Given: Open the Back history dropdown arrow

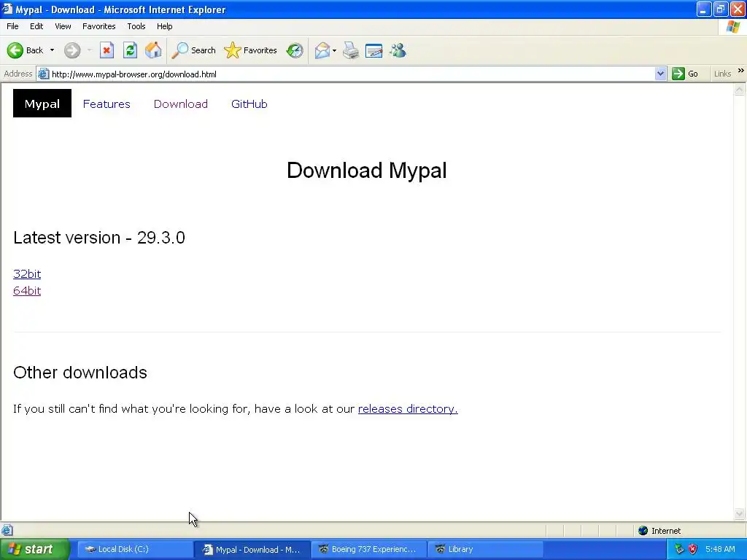Looking at the screenshot, I should pyautogui.click(x=52, y=50).
